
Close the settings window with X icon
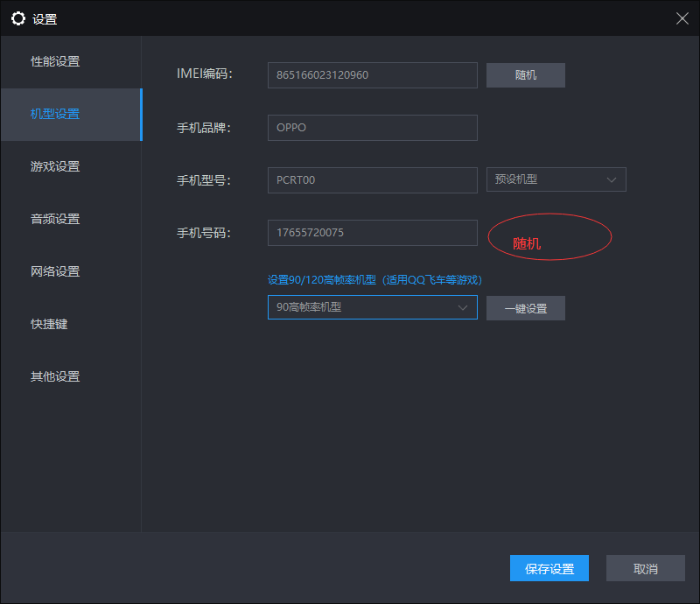coord(682,18)
